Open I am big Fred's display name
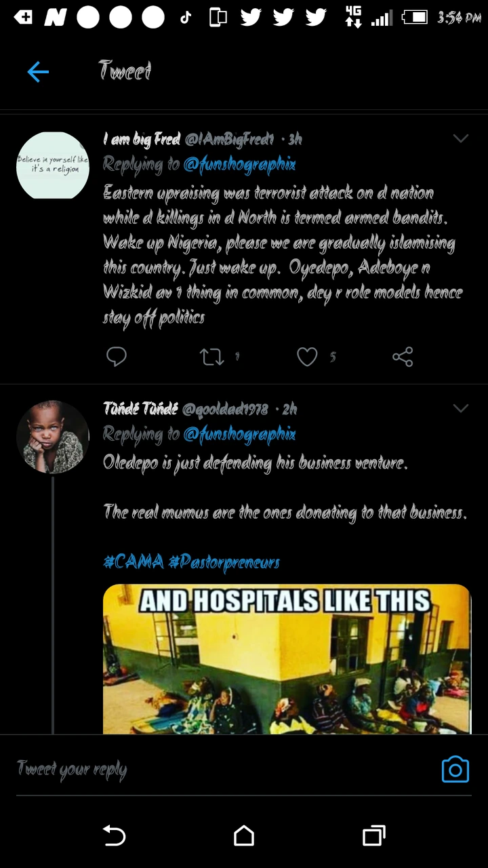 tap(141, 140)
